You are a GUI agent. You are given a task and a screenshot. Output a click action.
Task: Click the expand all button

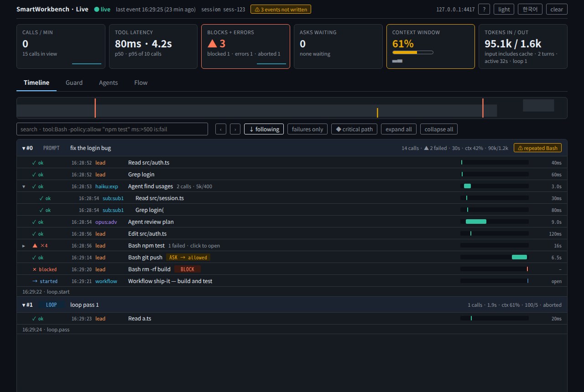click(x=399, y=129)
